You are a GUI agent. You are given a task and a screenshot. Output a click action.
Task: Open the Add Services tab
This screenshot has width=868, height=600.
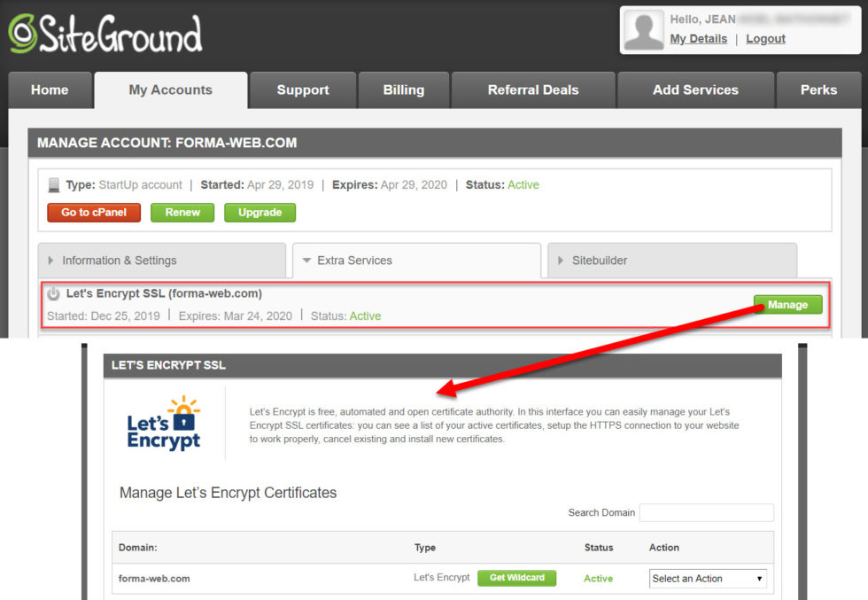click(695, 90)
